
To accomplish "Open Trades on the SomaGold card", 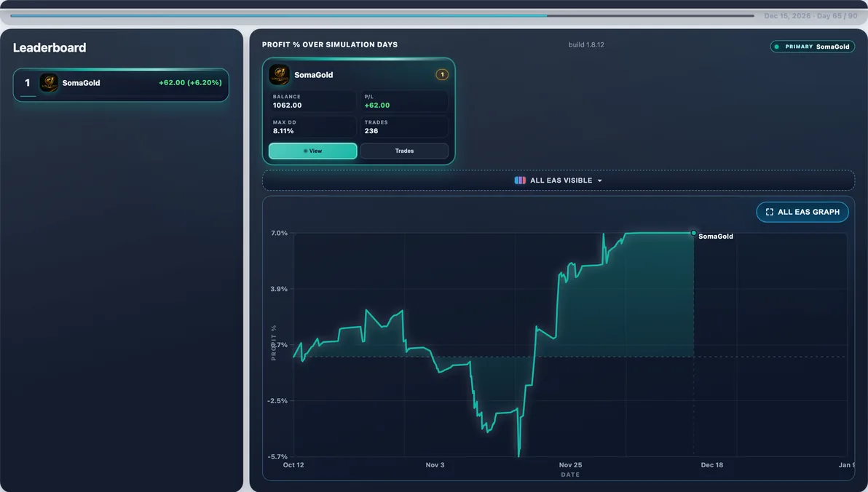I will [404, 151].
